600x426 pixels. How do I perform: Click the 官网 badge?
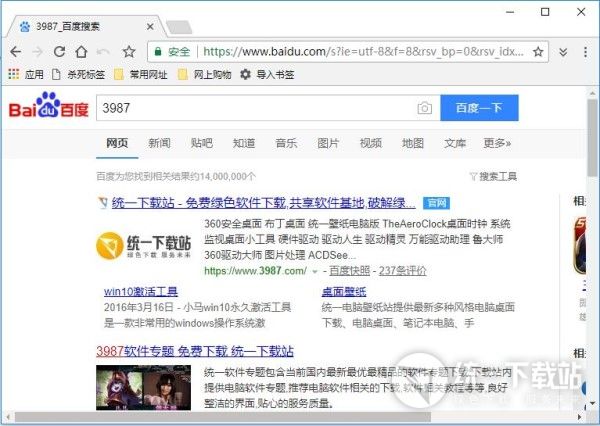[437, 203]
